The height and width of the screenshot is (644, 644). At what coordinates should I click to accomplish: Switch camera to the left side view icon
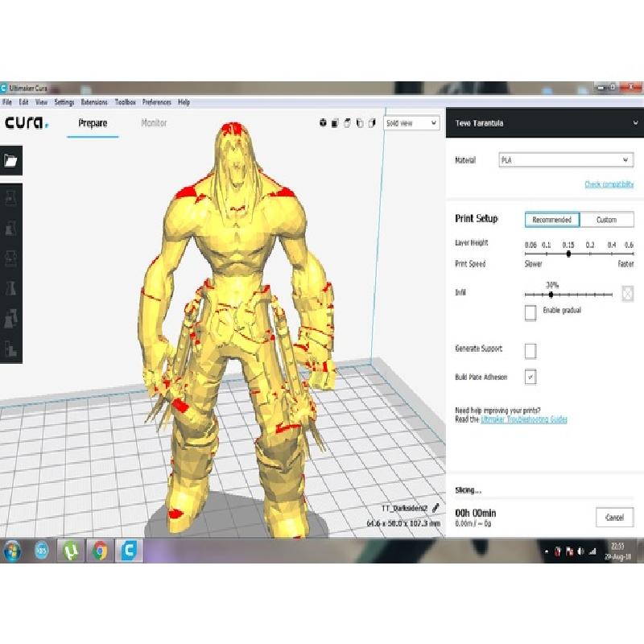pos(360,123)
